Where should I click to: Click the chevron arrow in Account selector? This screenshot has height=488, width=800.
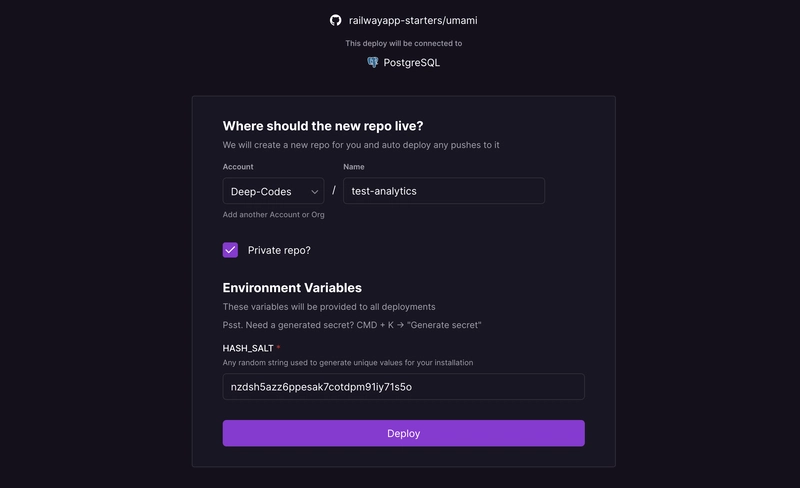(x=314, y=191)
